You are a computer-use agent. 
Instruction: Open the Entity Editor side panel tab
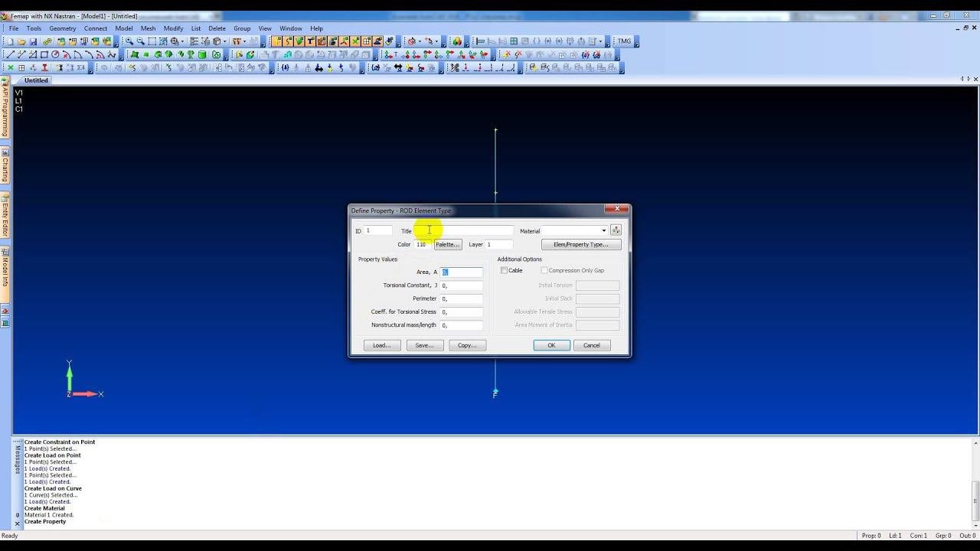click(5, 215)
